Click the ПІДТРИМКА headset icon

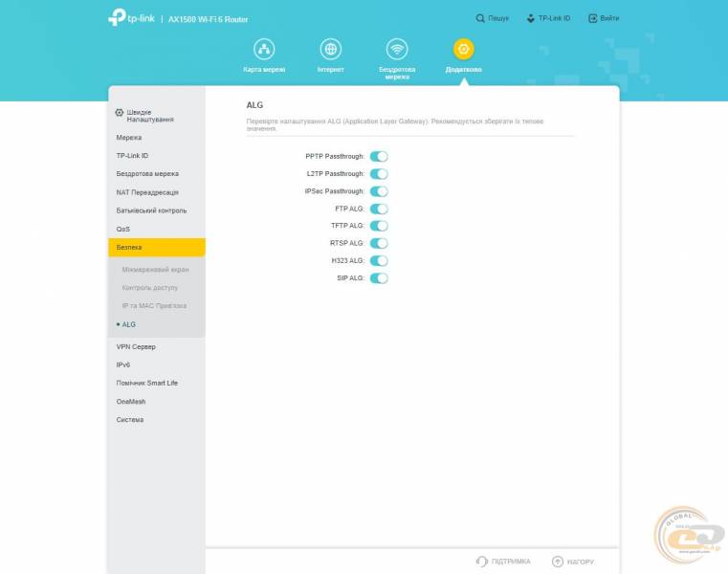pyautogui.click(x=482, y=562)
